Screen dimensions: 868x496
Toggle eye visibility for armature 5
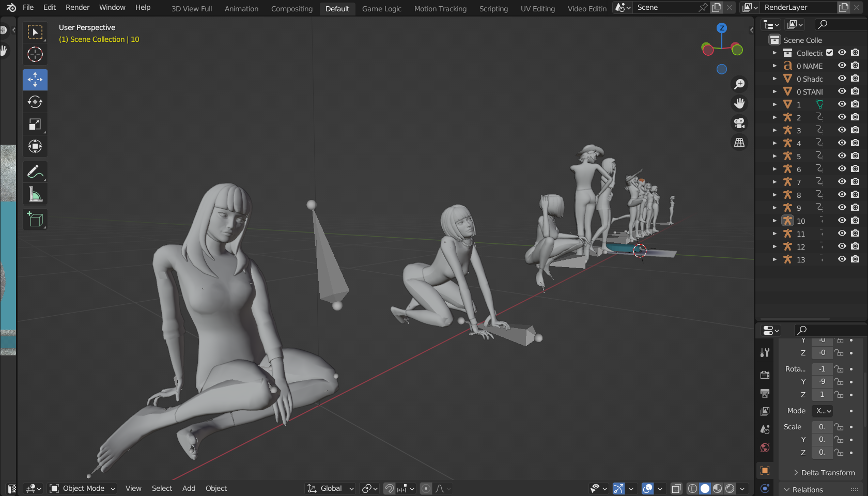(842, 156)
